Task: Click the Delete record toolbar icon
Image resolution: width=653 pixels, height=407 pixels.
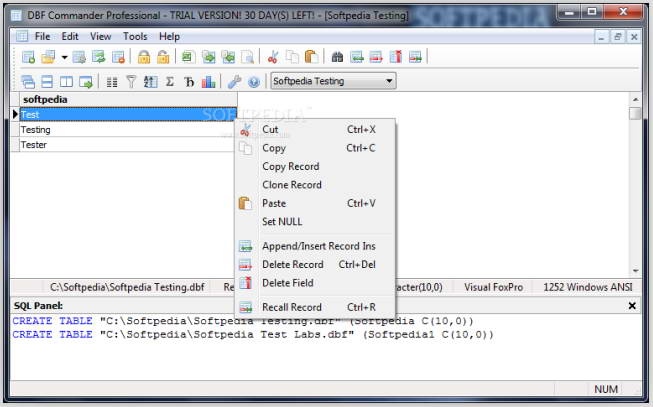Action: coord(376,57)
